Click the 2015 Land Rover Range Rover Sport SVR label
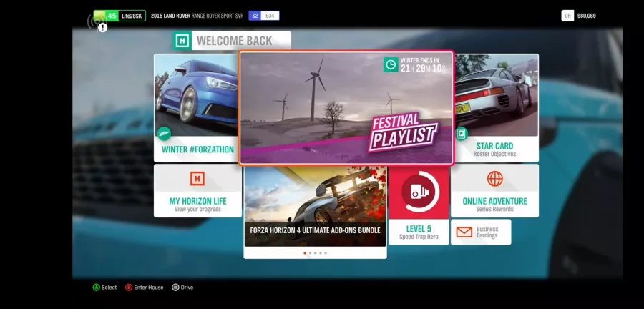644x309 pixels. pos(197,16)
